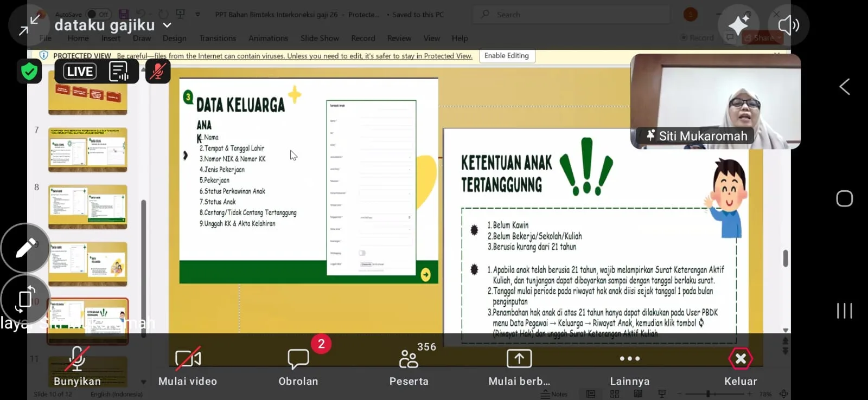Start sharing with Mulai berbagi button
868x400 pixels.
(519, 366)
